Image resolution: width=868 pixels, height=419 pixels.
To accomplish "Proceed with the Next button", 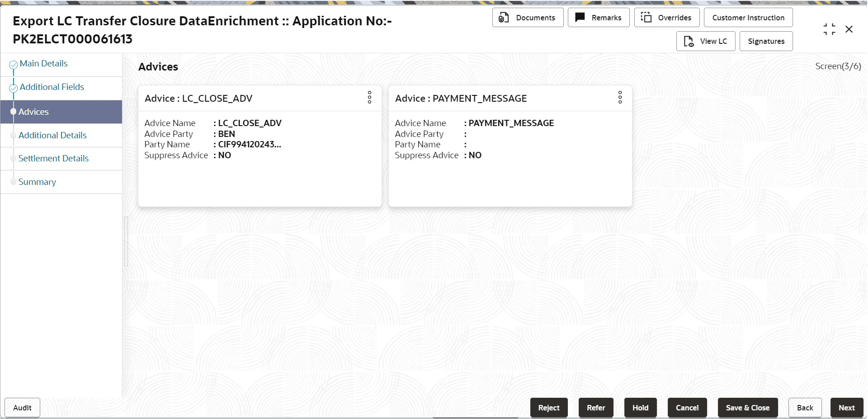I will click(x=847, y=408).
